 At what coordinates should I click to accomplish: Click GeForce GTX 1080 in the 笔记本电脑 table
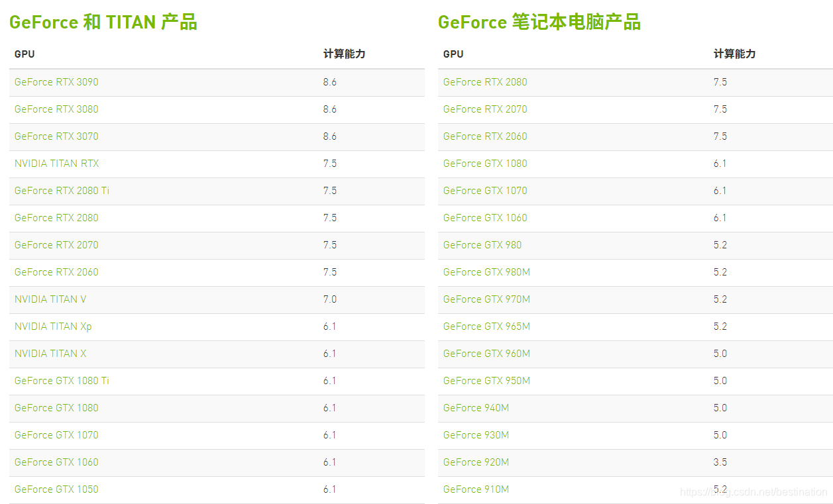click(485, 164)
